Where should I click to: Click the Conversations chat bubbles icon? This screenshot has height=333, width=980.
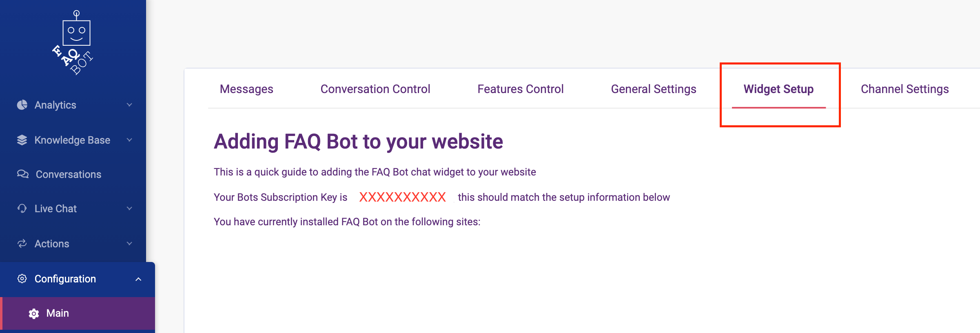[23, 174]
